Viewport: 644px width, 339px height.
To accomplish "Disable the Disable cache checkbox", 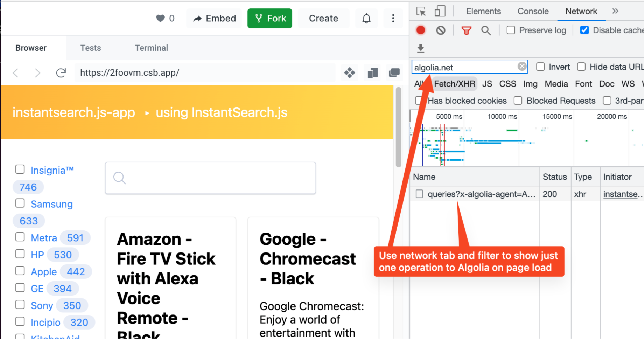I will tap(584, 30).
